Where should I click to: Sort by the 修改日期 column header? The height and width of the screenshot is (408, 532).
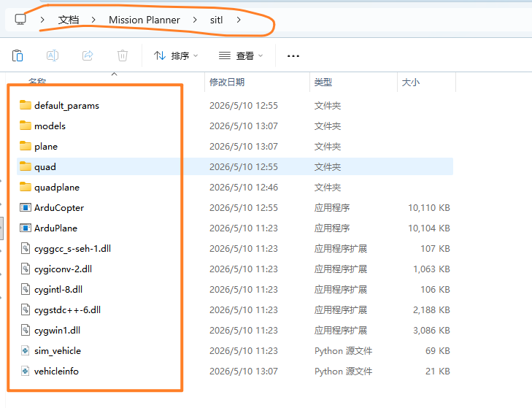coord(227,82)
